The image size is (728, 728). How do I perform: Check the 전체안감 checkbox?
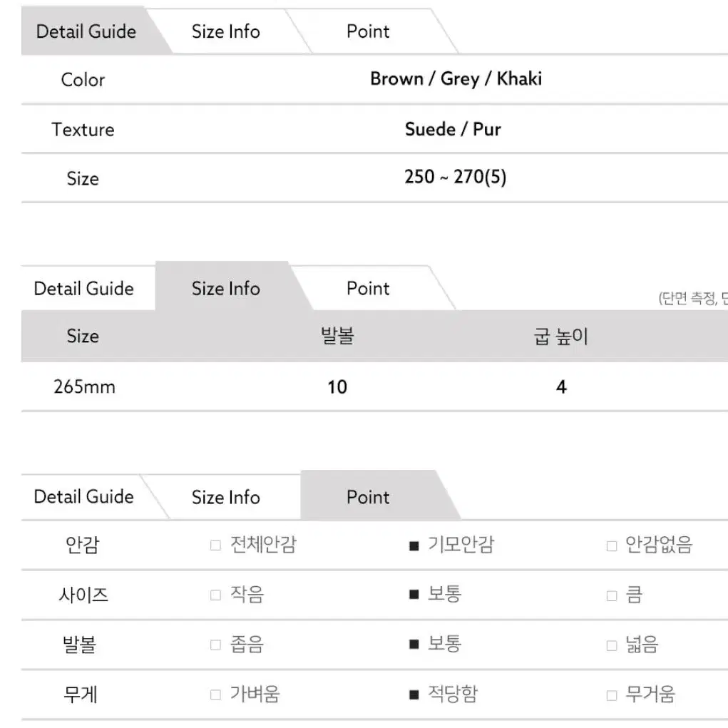coord(215,545)
